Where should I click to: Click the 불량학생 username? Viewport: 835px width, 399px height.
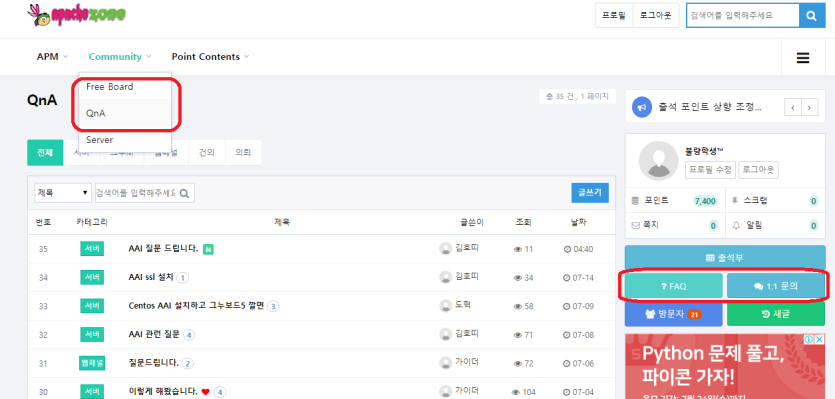click(704, 151)
